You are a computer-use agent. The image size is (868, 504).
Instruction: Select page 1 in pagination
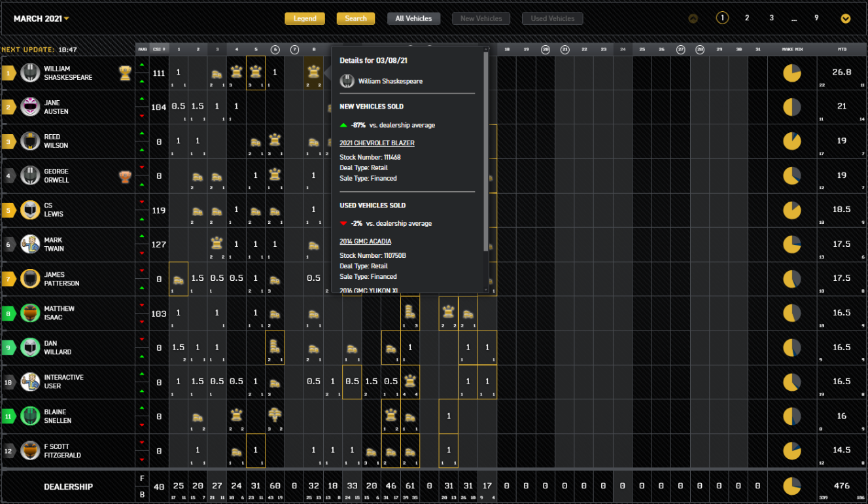[x=722, y=18]
